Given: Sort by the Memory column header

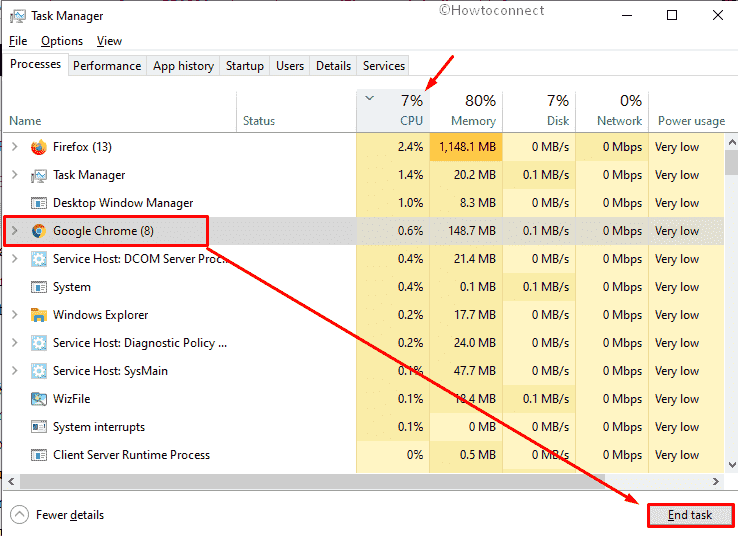Looking at the screenshot, I should coord(466,112).
